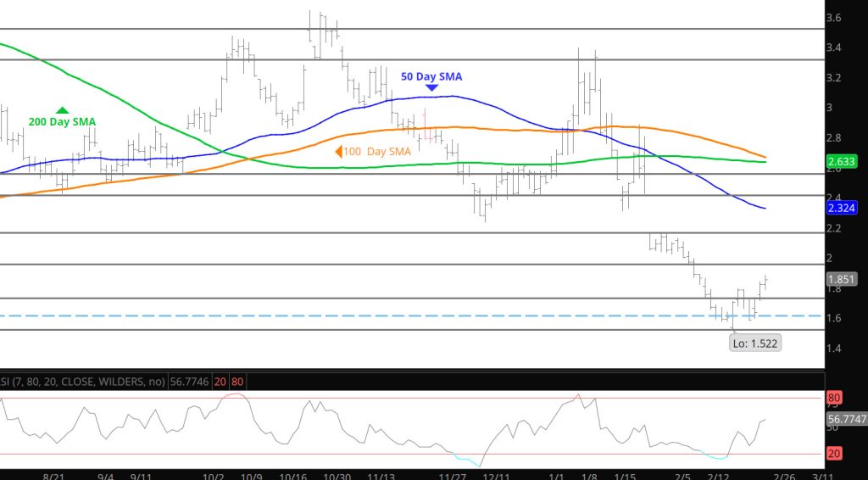The height and width of the screenshot is (480, 868).
Task: Click the 3.6 label on price axis
Action: [833, 18]
